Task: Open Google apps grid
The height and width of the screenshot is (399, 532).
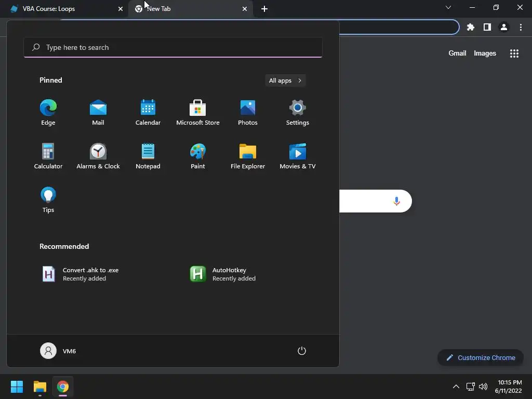Action: pos(514,54)
